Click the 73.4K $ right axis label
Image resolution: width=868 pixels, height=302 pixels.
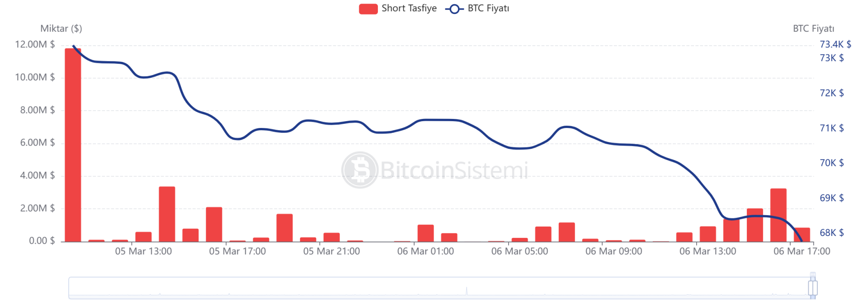click(835, 44)
